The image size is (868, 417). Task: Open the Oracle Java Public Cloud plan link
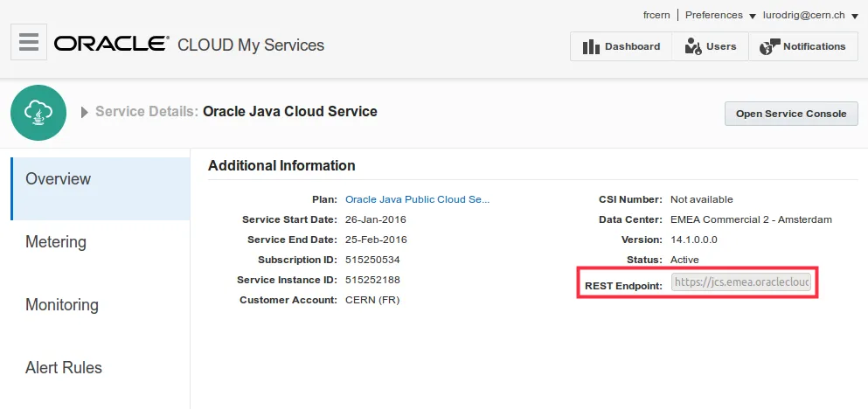click(x=418, y=199)
